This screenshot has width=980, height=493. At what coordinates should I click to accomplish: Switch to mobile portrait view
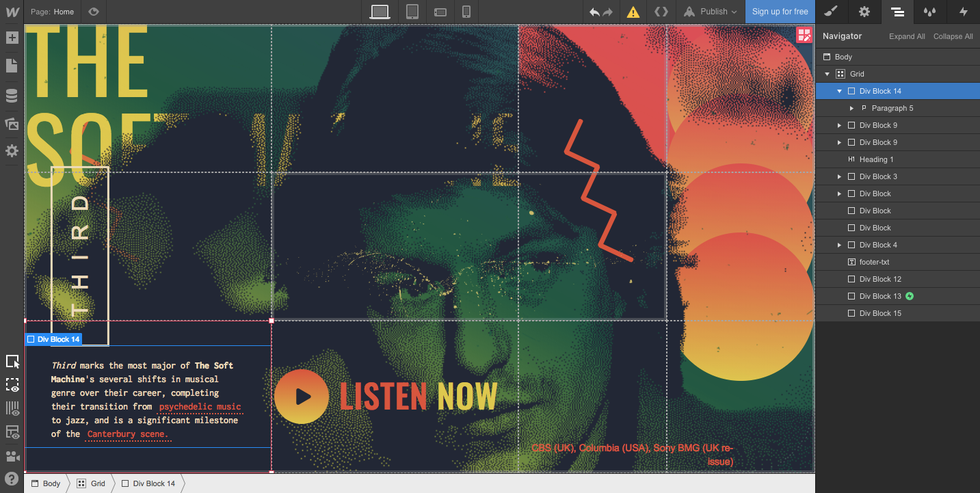coord(466,12)
